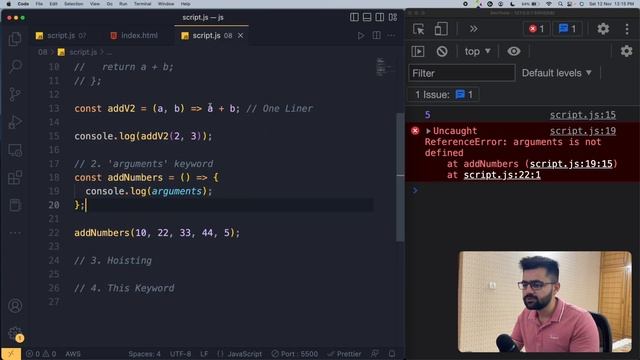Open the DevTools error count badge
Image resolution: width=640 pixels, height=360 pixels.
click(536, 29)
